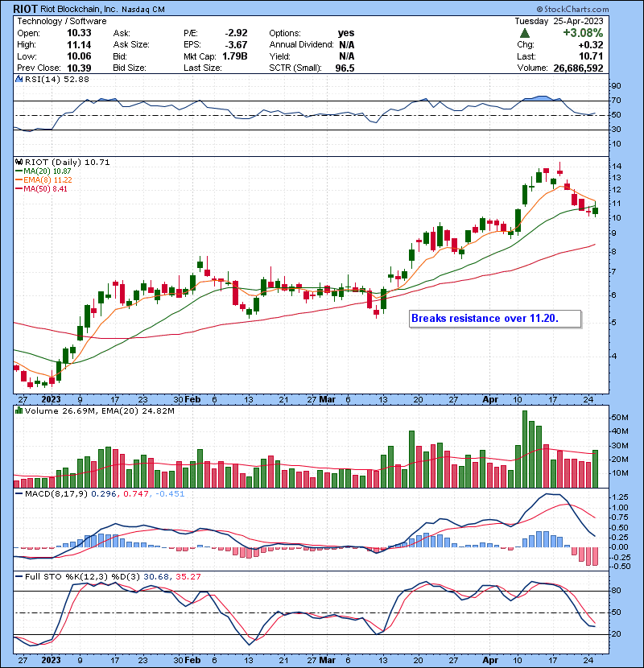
Task: Click the 1.25 tick on MACD axis
Action: coord(619,497)
